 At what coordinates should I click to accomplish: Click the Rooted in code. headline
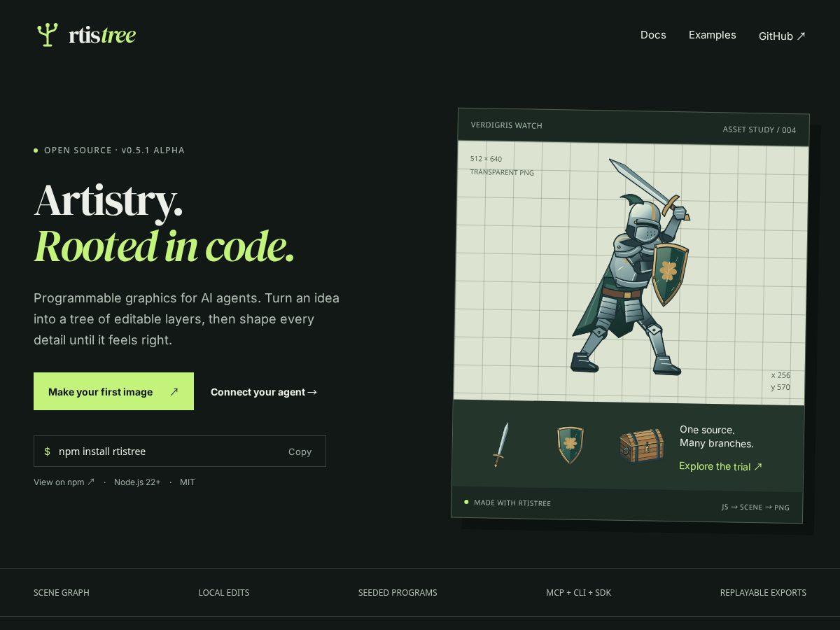click(164, 246)
